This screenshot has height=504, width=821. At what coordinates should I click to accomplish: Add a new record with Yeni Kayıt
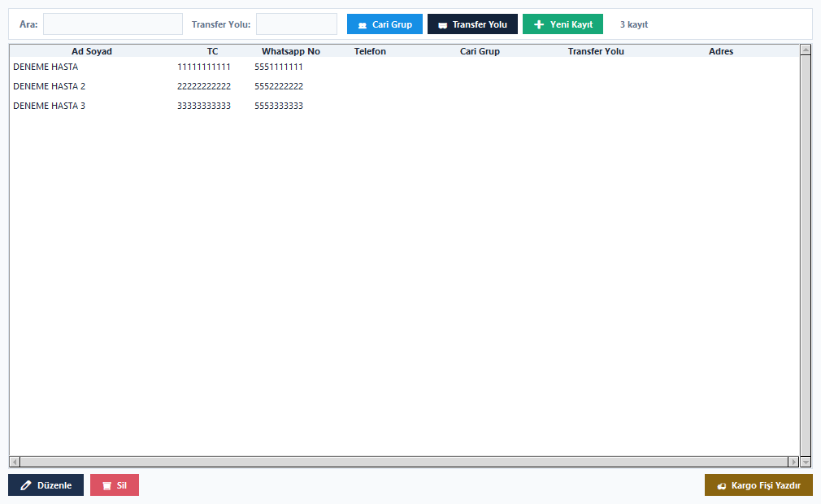[x=563, y=24]
